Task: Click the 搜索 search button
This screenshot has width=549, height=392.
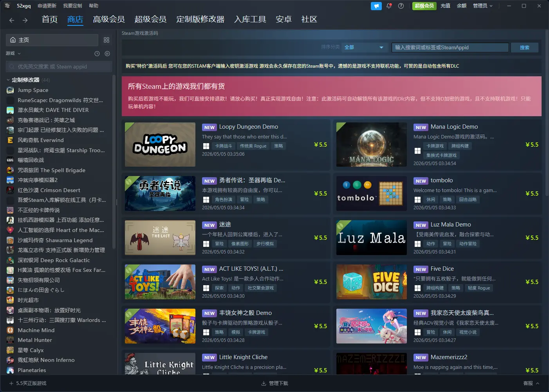Action: [x=525, y=47]
